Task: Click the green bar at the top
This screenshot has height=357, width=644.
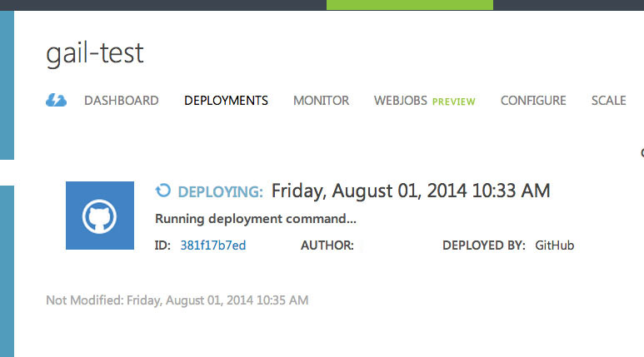Action: [409, 5]
